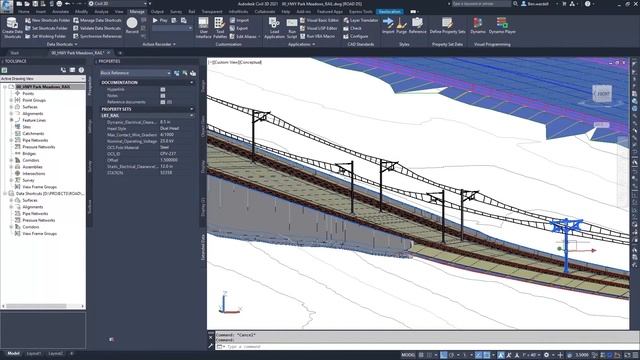Switch to the Start file tab
The image size is (640, 360).
(x=15, y=53)
